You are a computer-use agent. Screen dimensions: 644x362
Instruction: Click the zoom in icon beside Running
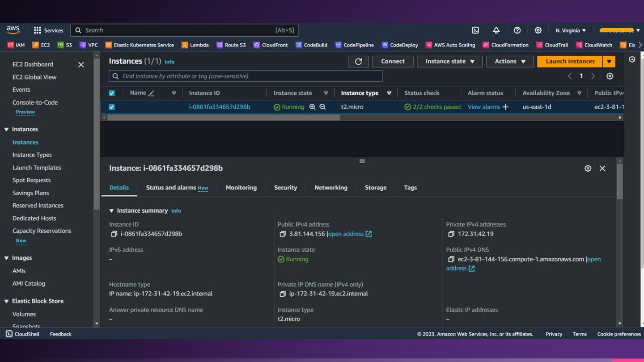(312, 107)
